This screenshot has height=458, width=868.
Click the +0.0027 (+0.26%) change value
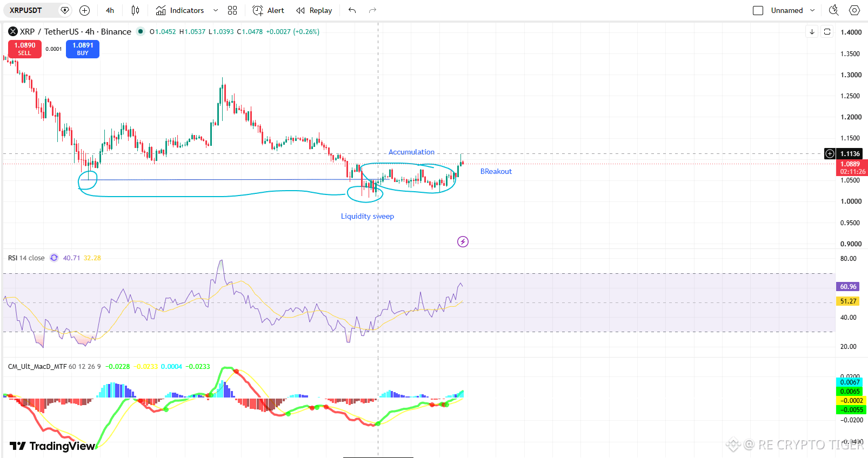tap(292, 32)
